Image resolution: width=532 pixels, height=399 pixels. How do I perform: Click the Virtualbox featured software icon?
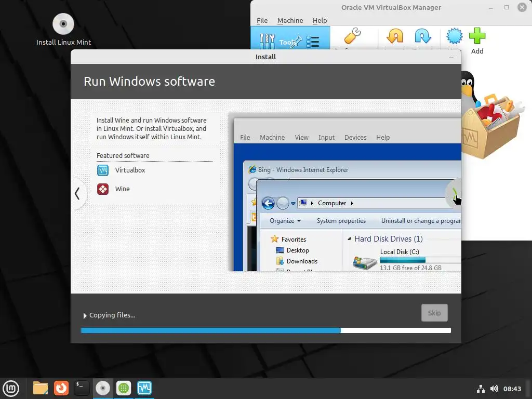[x=103, y=170]
